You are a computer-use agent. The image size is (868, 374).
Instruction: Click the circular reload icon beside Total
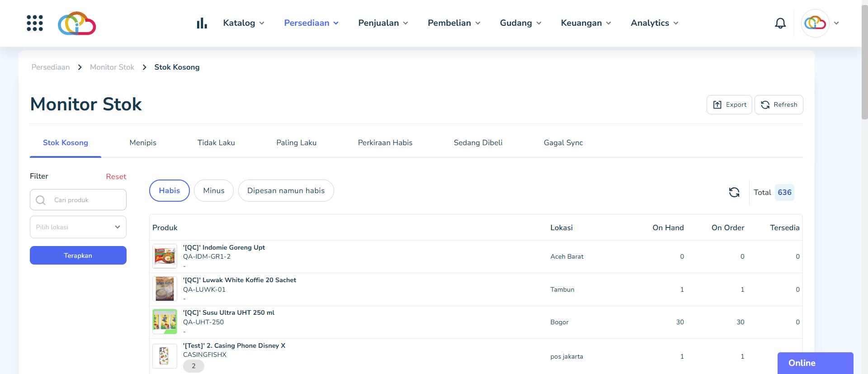[734, 192]
